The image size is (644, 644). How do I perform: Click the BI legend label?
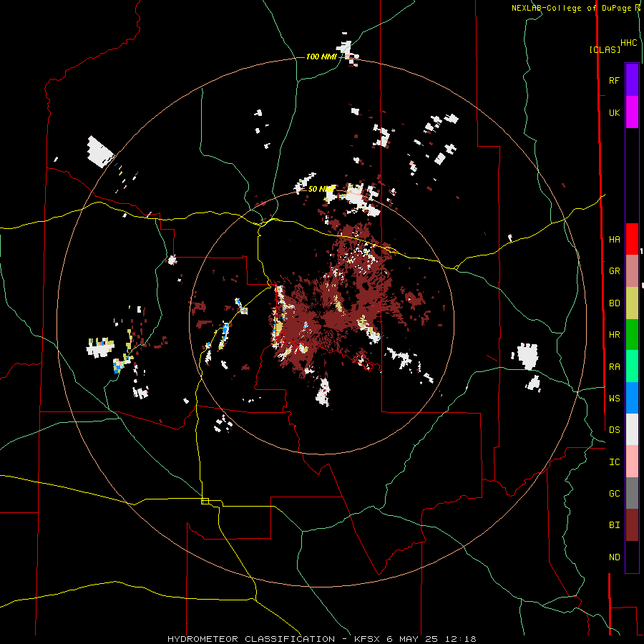point(614,525)
